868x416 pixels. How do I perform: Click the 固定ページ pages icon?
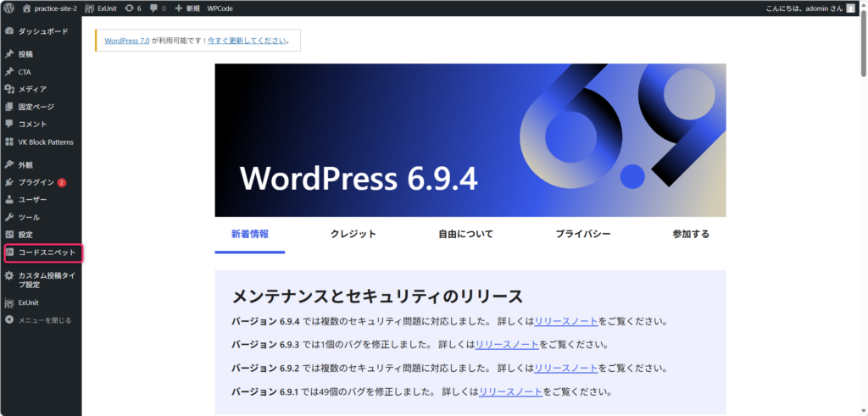coord(8,107)
